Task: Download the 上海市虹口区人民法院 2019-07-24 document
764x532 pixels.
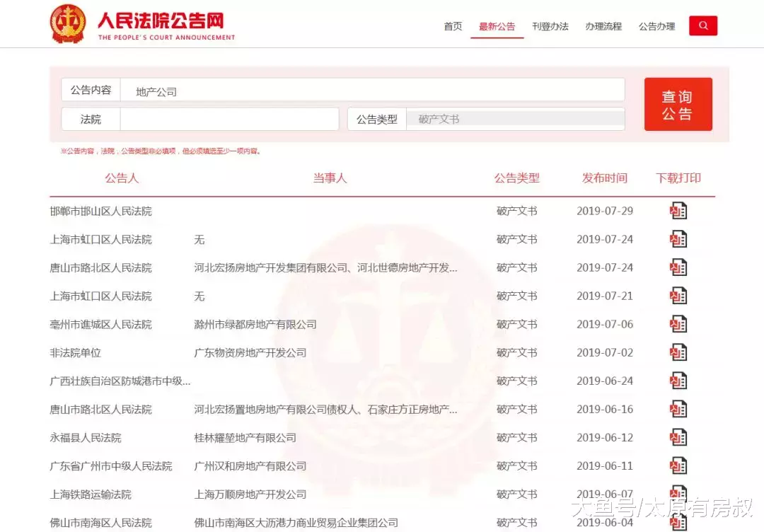Action: (678, 238)
